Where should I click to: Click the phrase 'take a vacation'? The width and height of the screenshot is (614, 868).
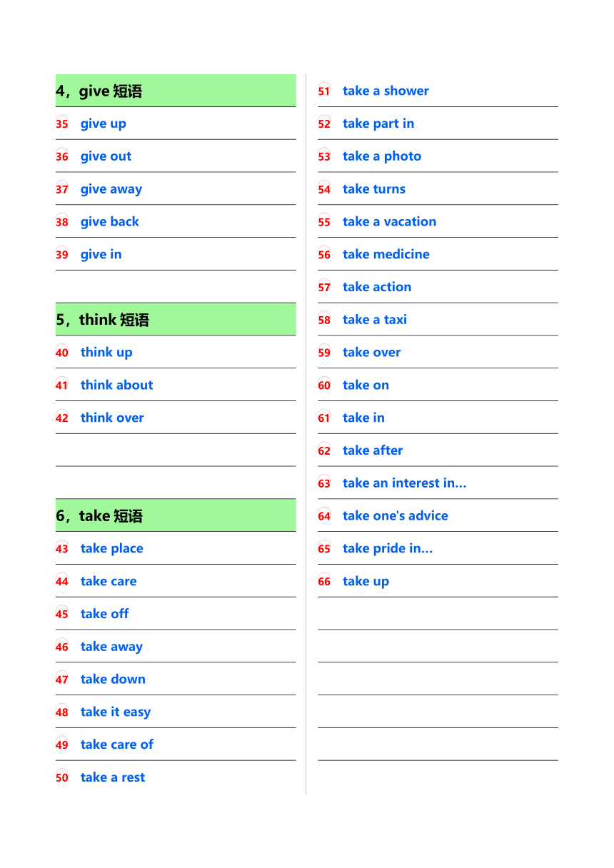(389, 221)
